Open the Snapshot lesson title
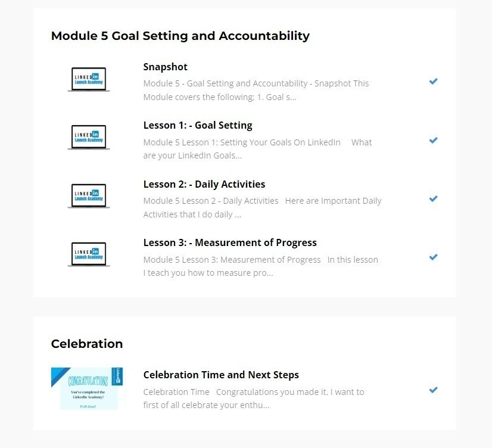 (x=166, y=67)
